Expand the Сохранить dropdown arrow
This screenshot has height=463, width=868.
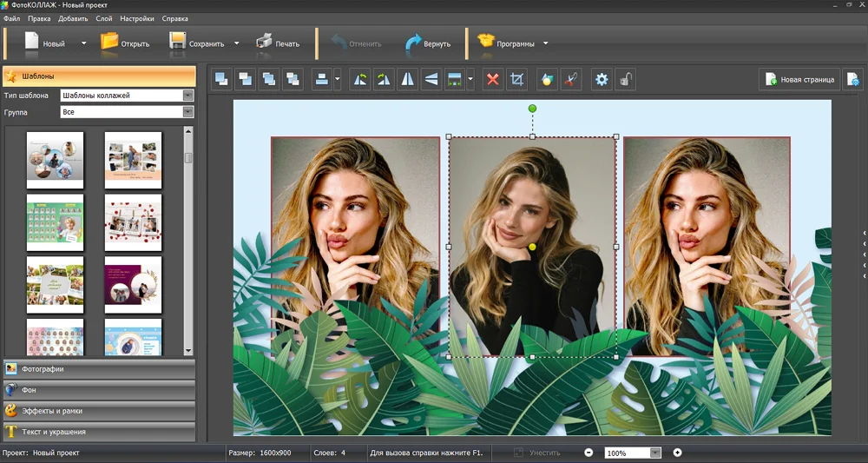(236, 43)
